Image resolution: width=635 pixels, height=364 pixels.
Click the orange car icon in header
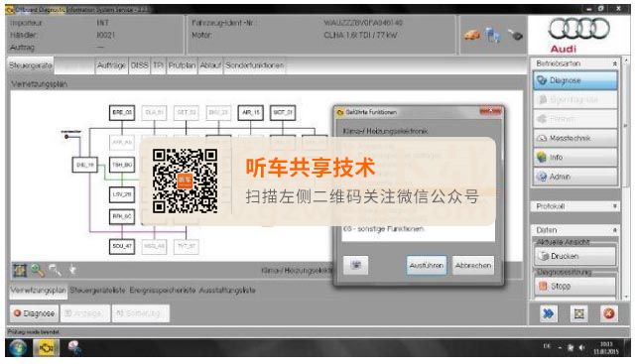(472, 36)
